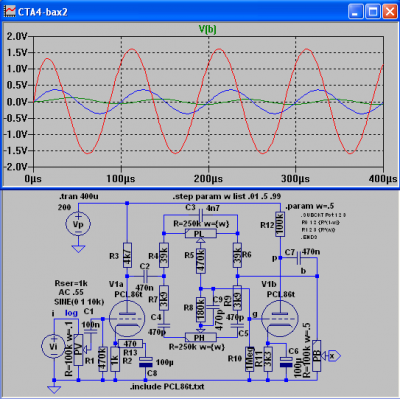Select the Vp voltage source symbol
Screen dimensions: 400x399
click(78, 224)
